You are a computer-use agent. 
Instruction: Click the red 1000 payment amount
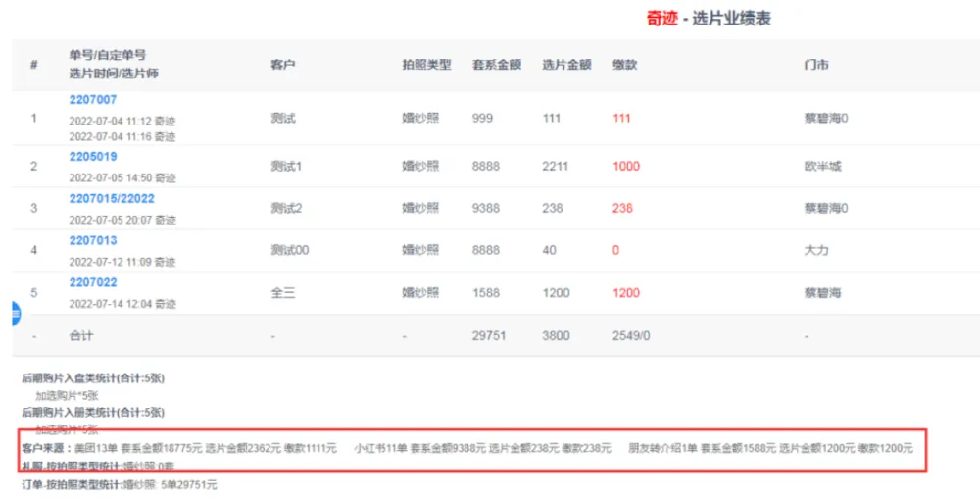tap(626, 167)
